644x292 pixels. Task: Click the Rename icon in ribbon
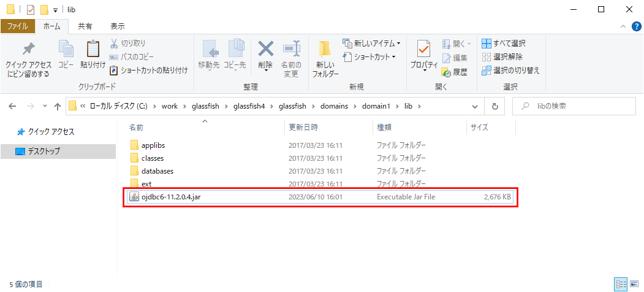point(290,50)
